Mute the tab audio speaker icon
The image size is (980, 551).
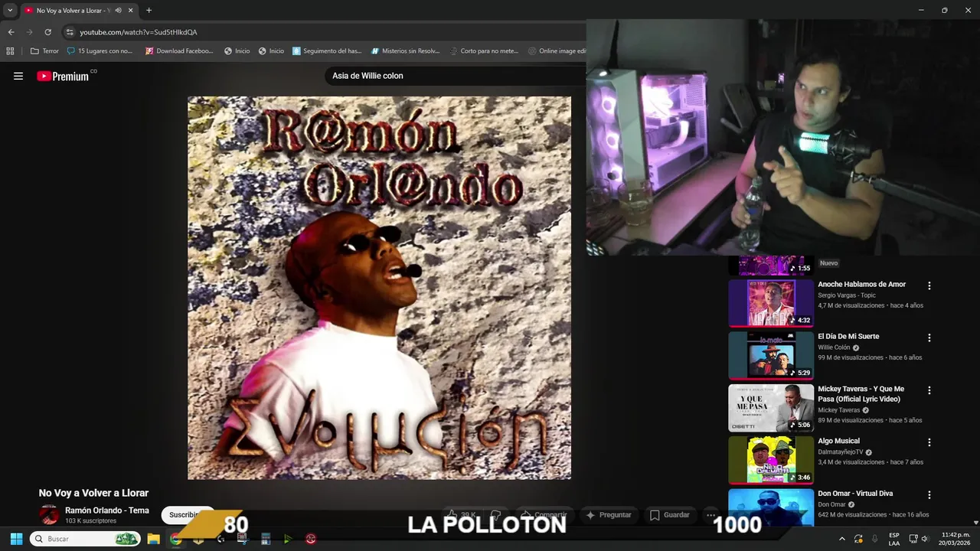[x=118, y=11]
